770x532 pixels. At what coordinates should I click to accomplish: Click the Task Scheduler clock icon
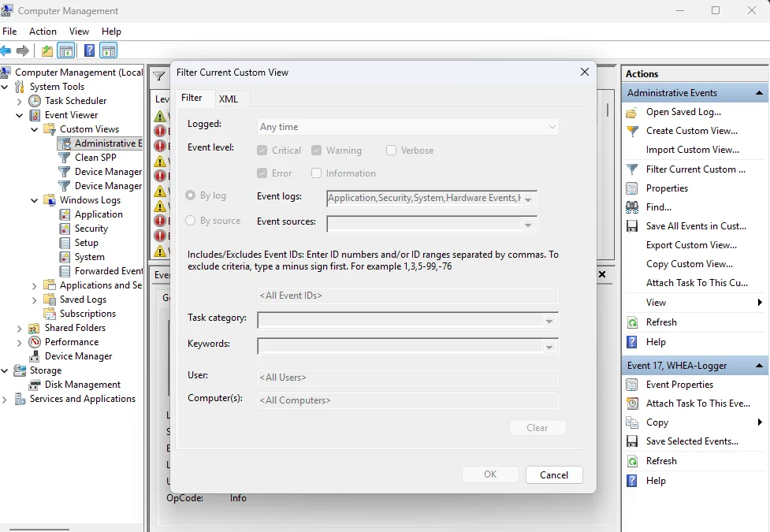pyautogui.click(x=35, y=101)
